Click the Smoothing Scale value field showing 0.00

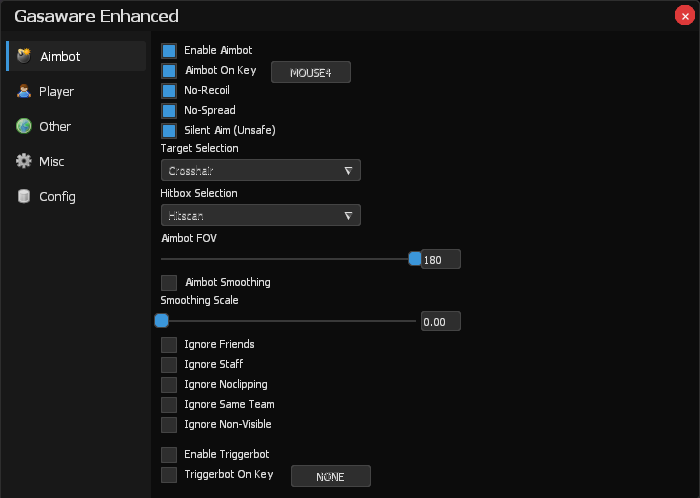coord(440,322)
